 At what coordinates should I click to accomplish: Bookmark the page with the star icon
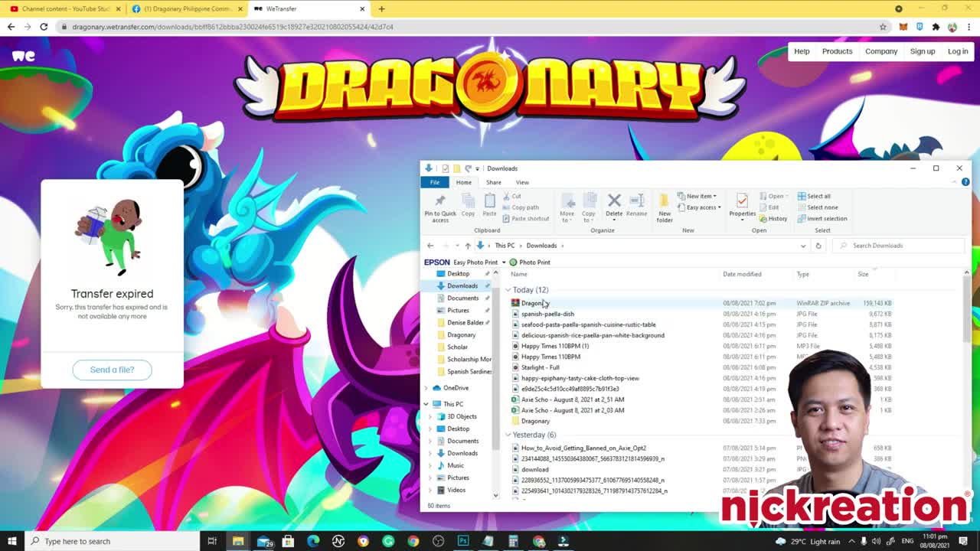[883, 27]
